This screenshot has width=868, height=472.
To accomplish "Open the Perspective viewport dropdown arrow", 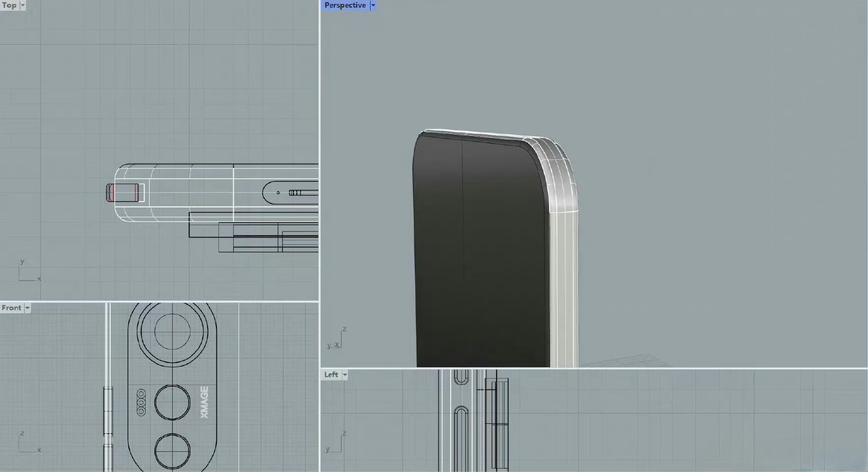I will pos(373,5).
